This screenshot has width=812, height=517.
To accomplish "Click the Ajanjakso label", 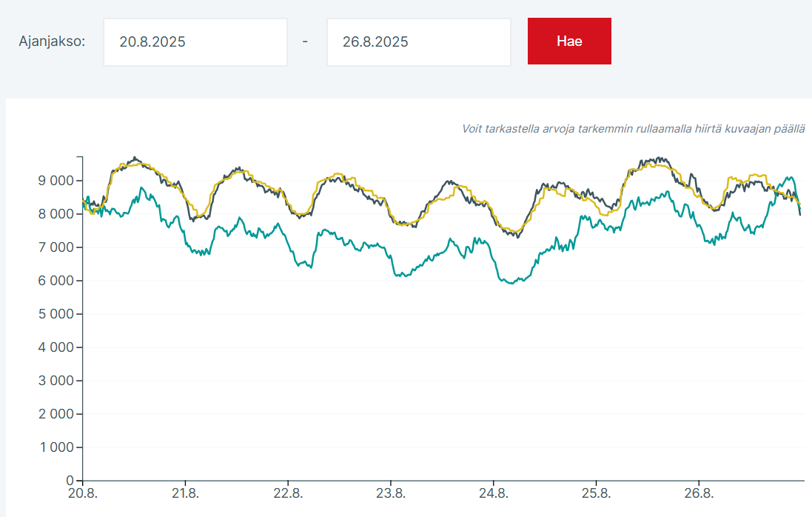I will coord(52,41).
